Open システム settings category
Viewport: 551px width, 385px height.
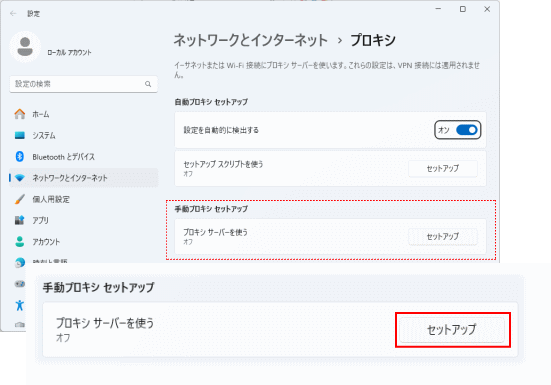click(83, 136)
